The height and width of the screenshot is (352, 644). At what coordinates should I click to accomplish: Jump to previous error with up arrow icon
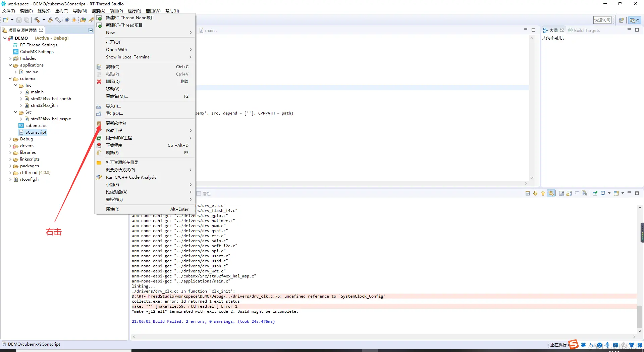coord(543,193)
